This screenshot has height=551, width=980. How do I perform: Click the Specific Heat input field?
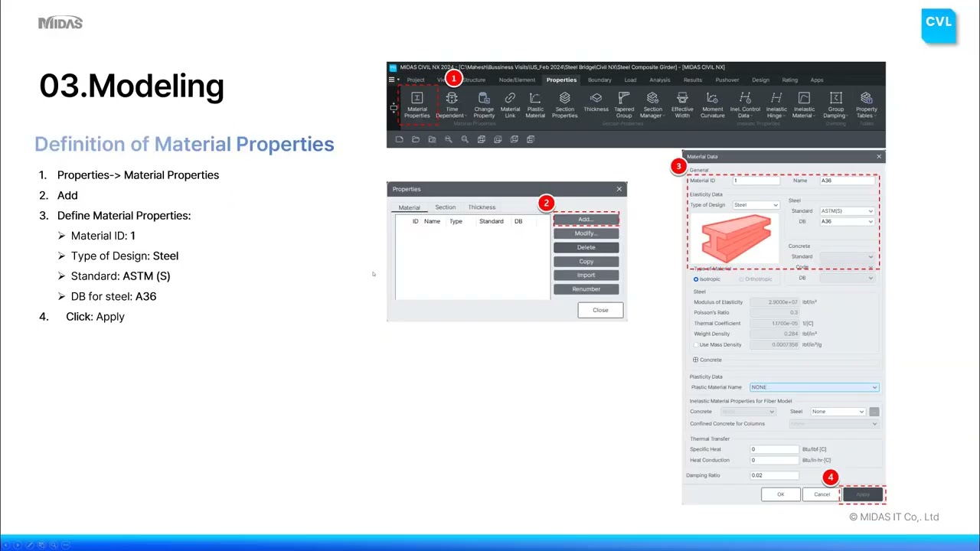pos(774,449)
